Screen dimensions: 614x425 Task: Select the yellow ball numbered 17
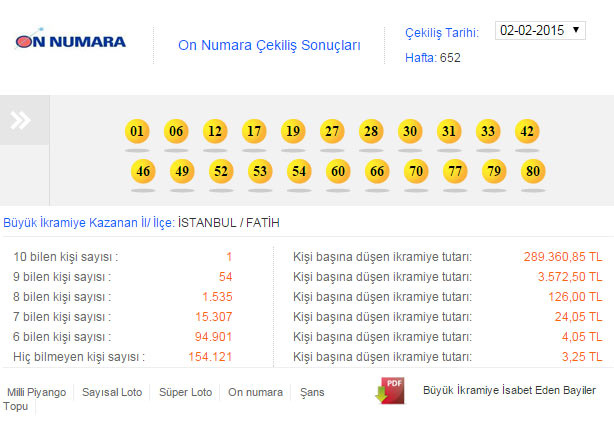254,131
